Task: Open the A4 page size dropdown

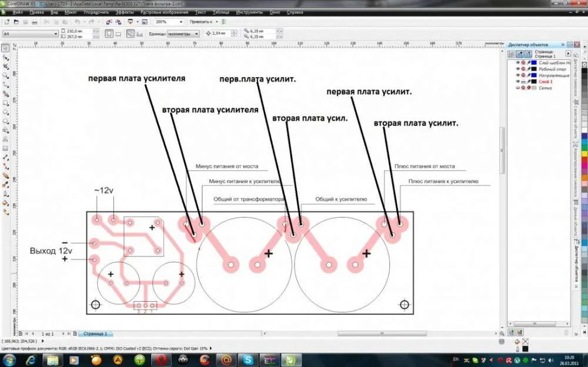Action: 55,34
